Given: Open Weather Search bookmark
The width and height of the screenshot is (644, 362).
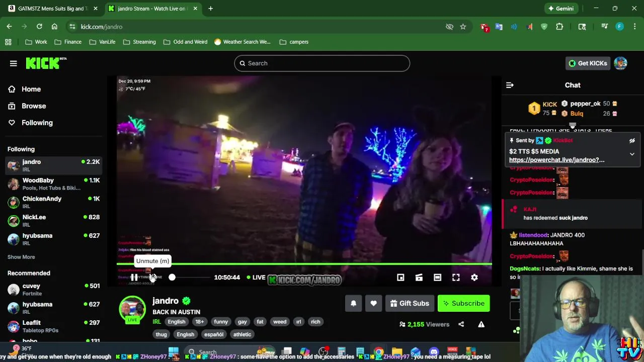Looking at the screenshot, I should click(242, 42).
